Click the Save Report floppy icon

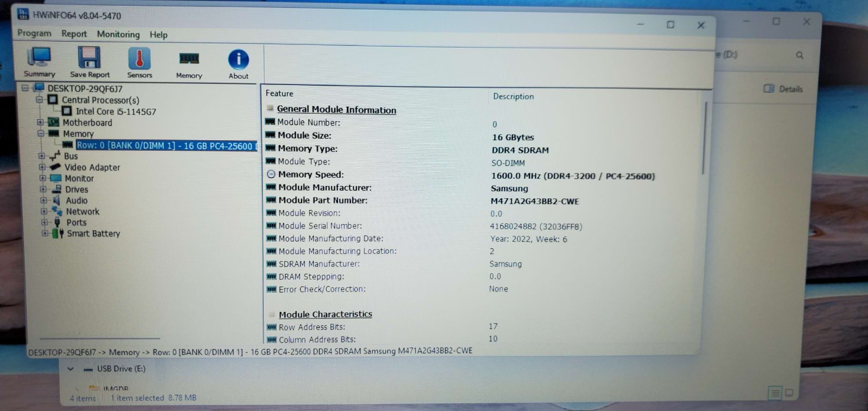pos(90,62)
